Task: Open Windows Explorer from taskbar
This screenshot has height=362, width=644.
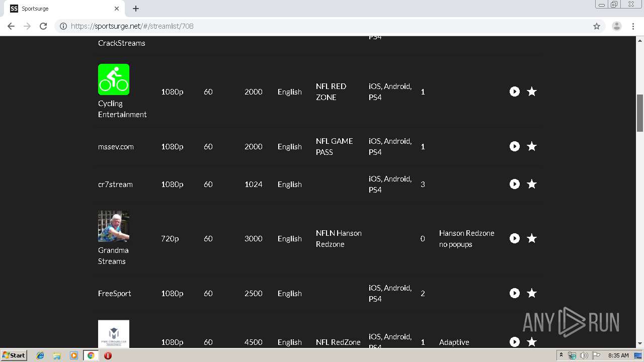Action: 57,355
